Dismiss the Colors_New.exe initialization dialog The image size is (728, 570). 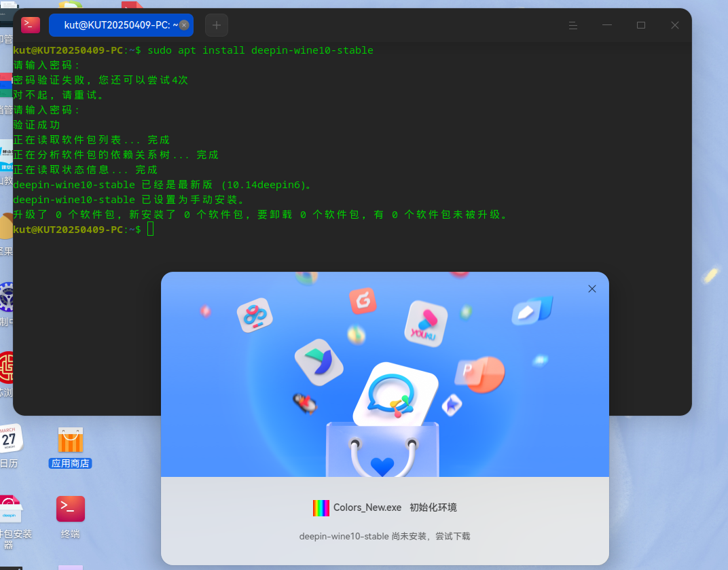pyautogui.click(x=592, y=289)
